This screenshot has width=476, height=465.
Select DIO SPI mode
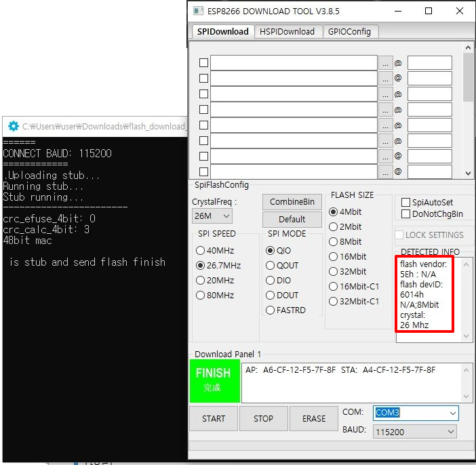click(x=279, y=280)
